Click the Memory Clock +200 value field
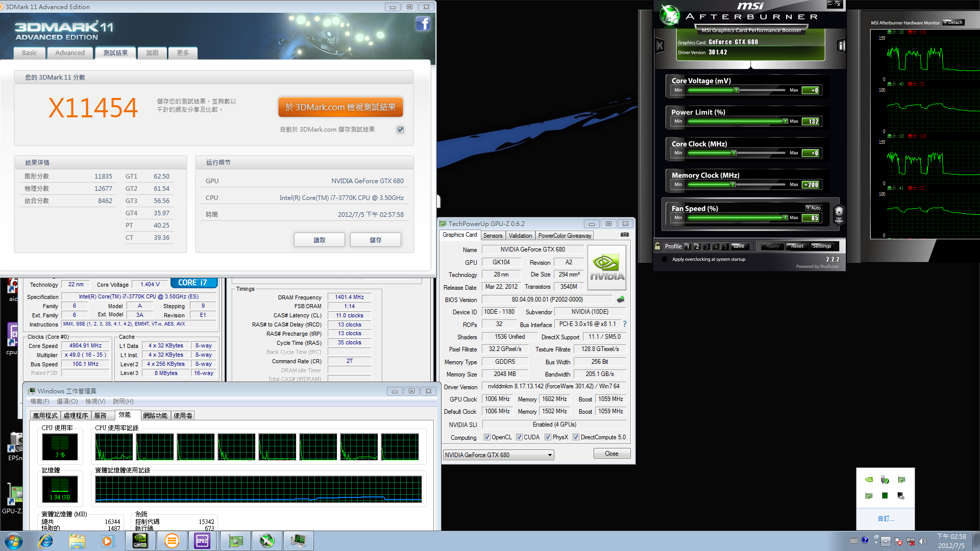 click(x=811, y=185)
